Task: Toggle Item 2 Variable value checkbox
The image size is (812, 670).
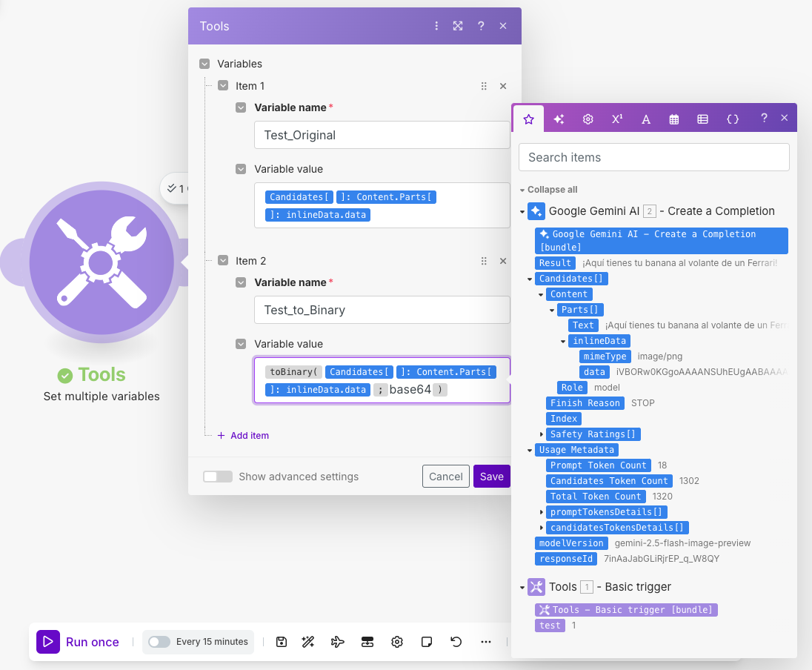Action: (x=241, y=344)
